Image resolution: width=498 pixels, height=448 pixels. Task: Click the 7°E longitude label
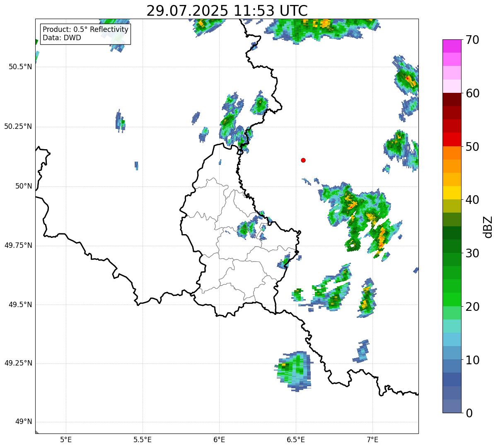(372, 439)
